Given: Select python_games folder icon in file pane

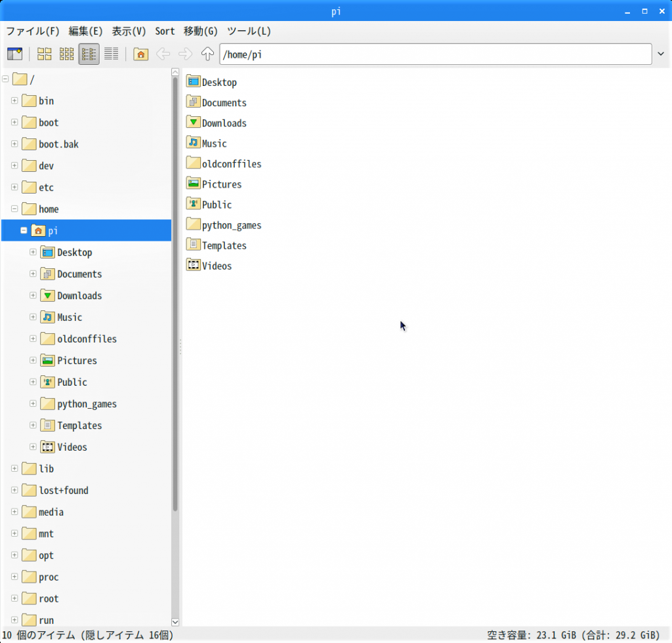Looking at the screenshot, I should point(194,224).
